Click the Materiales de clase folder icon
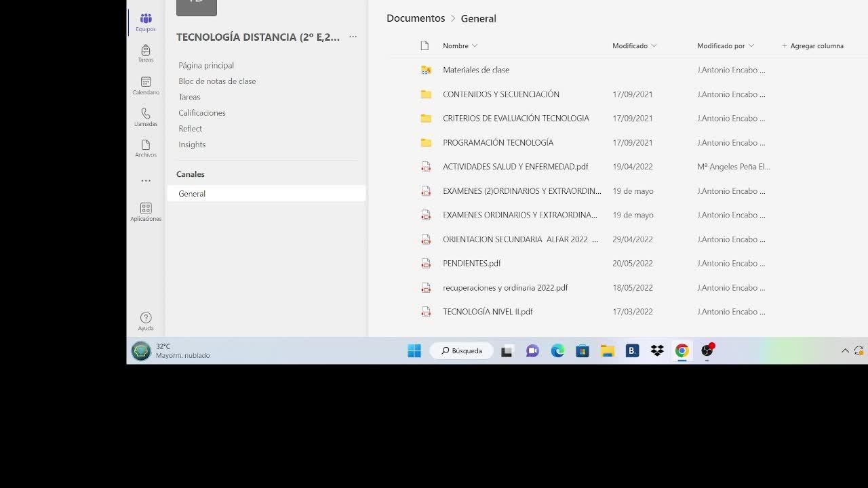 click(426, 70)
